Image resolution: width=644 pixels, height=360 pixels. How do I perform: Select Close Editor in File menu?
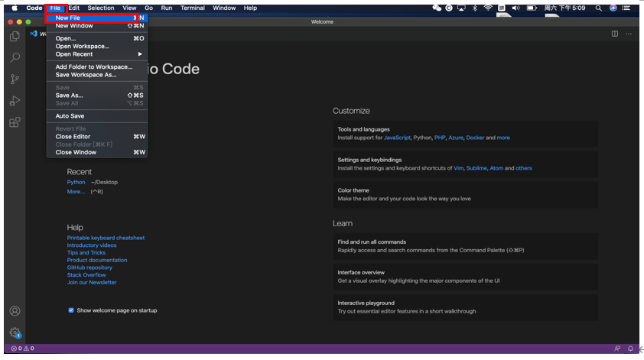click(97, 137)
